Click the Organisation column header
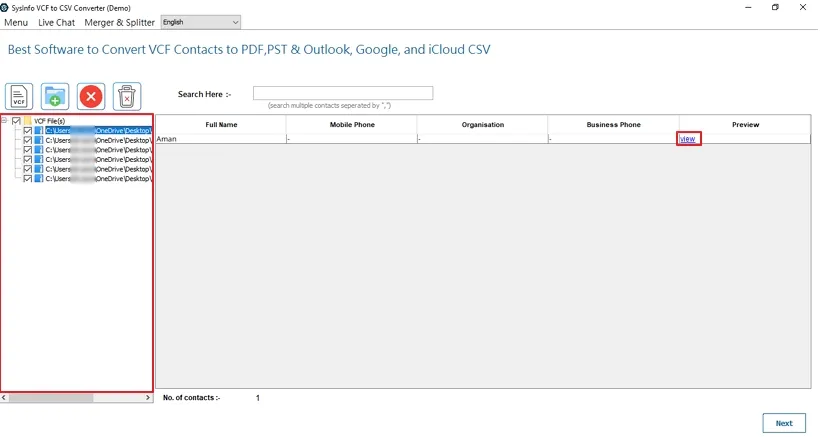This screenshot has width=820, height=437. tap(483, 124)
